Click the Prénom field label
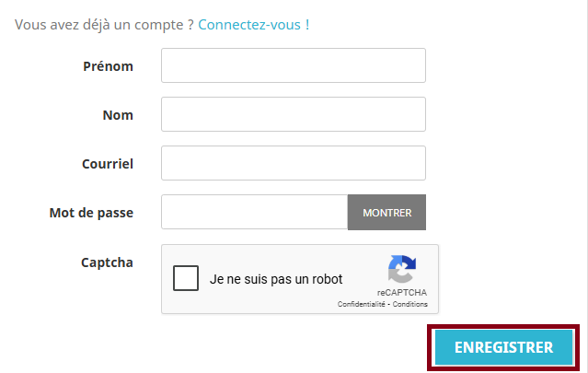 click(x=108, y=66)
